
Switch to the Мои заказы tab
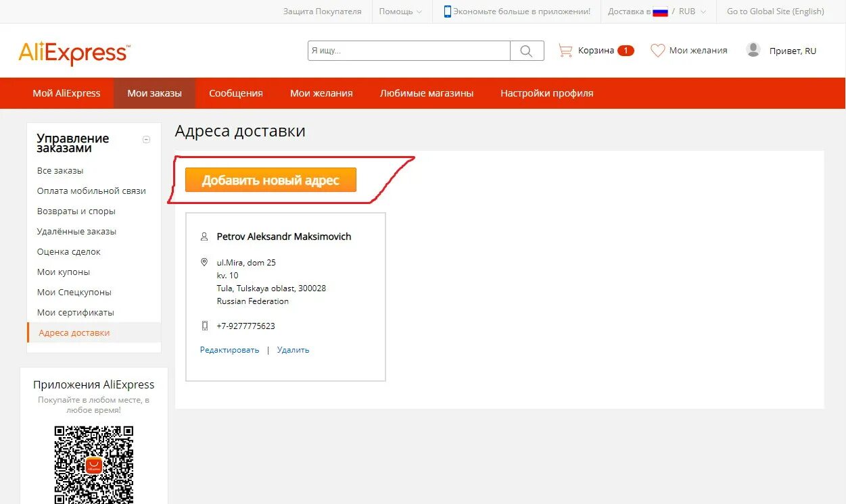154,93
